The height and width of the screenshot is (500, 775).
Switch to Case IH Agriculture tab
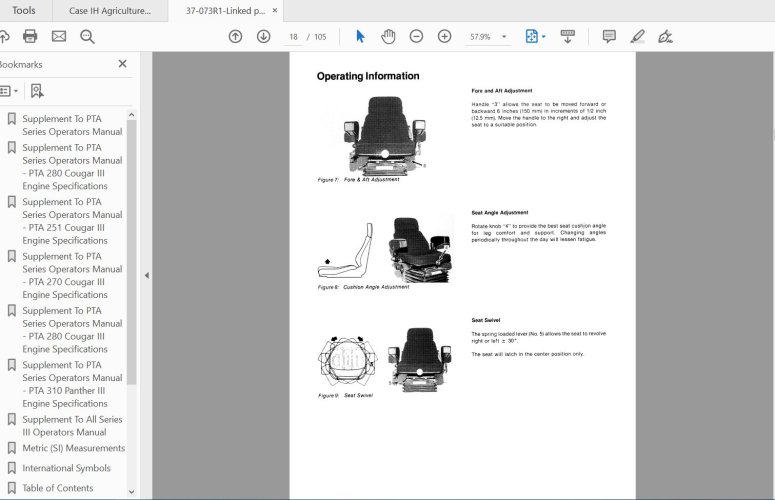click(110, 11)
